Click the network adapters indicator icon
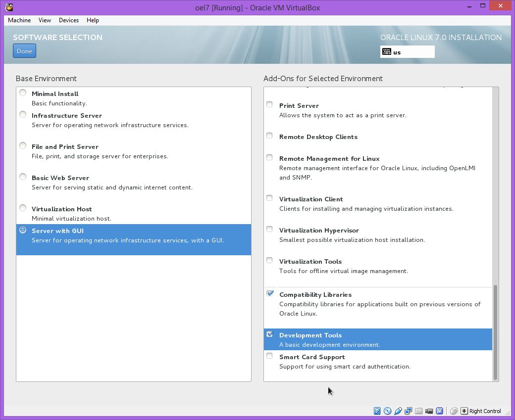Screen dimensions: 515x420 pyautogui.click(x=408, y=411)
